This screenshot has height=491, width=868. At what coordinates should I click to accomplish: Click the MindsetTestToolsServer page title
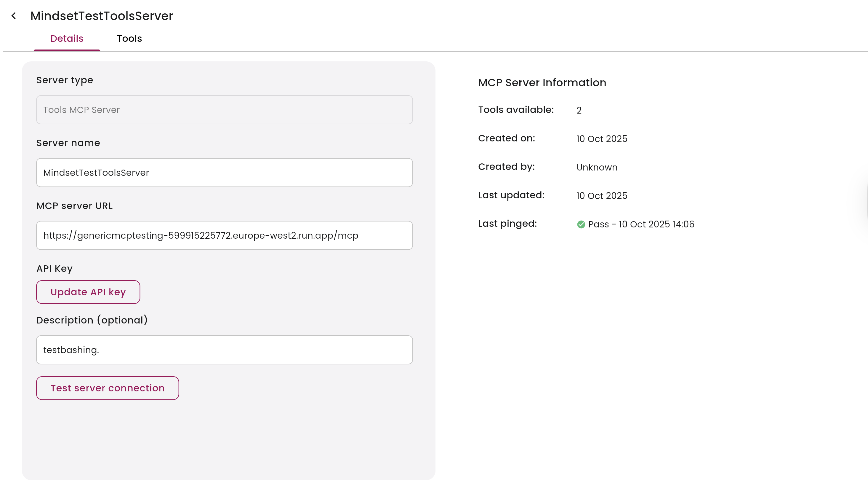click(x=102, y=16)
